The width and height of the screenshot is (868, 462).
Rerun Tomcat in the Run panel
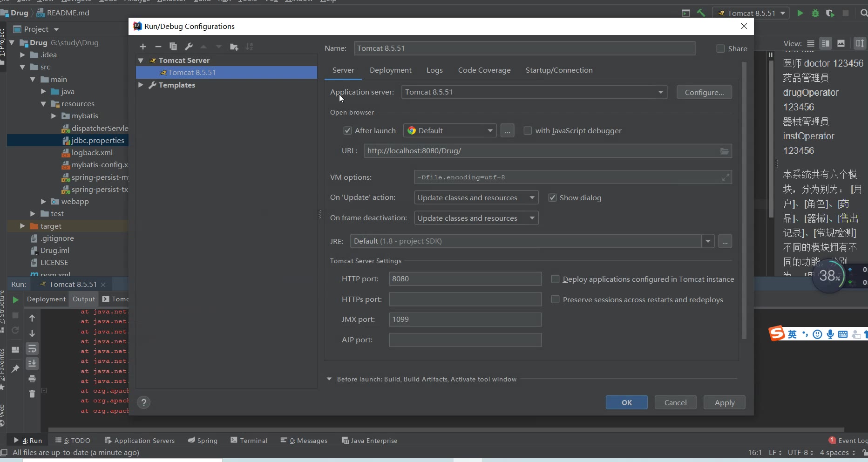(15, 299)
